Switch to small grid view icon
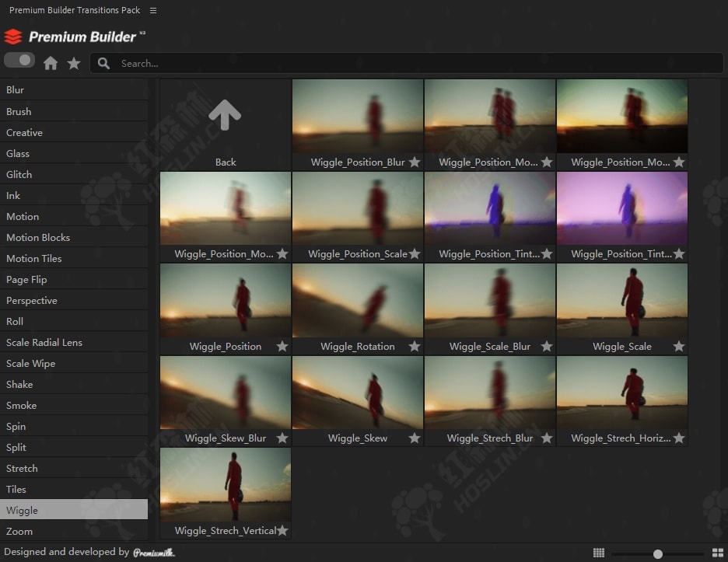This screenshot has height=562, width=728. [x=599, y=553]
